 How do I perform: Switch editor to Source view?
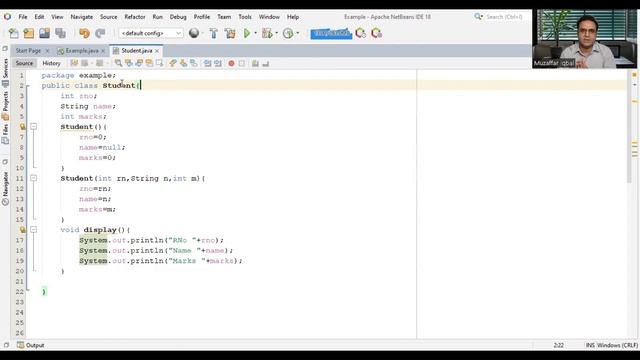pyautogui.click(x=24, y=63)
